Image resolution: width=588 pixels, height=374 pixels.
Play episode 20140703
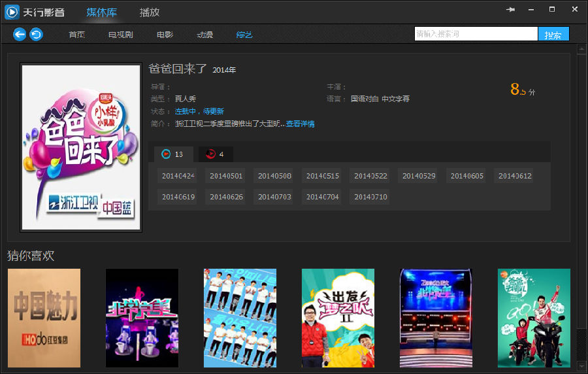point(274,197)
